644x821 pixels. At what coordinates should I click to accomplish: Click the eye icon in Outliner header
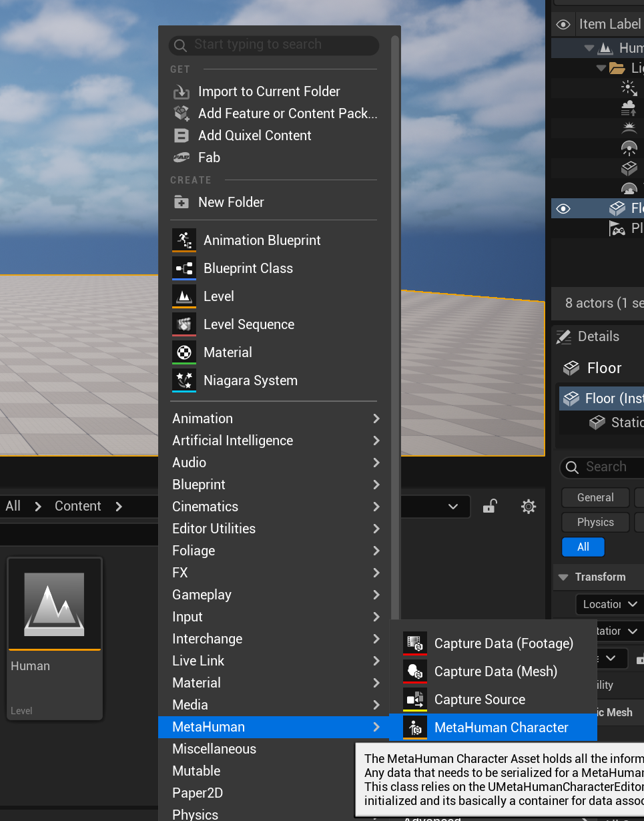tap(563, 25)
